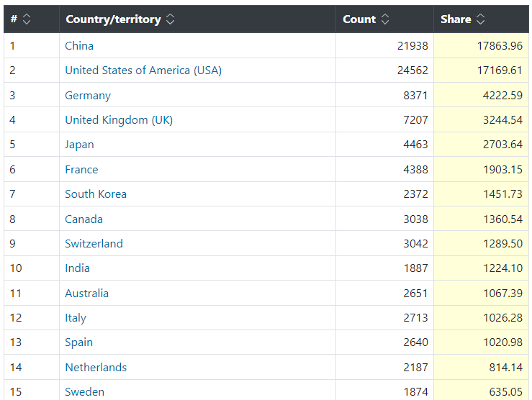The height and width of the screenshot is (400, 532).
Task: Select Germany's count value 8371
Action: [415, 96]
